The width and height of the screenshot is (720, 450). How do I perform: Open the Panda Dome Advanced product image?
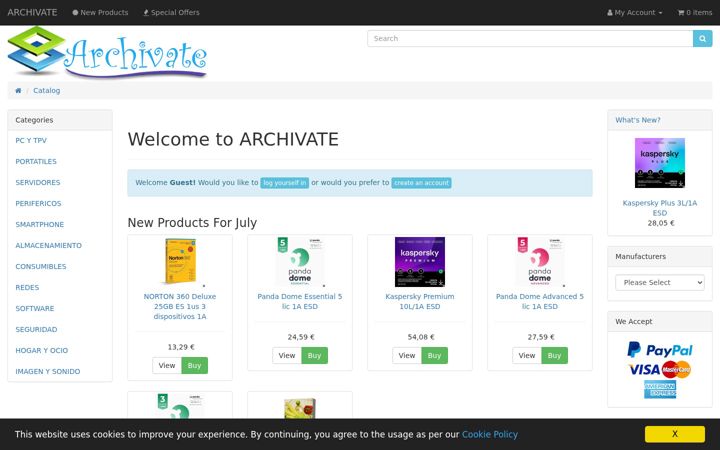pyautogui.click(x=540, y=261)
